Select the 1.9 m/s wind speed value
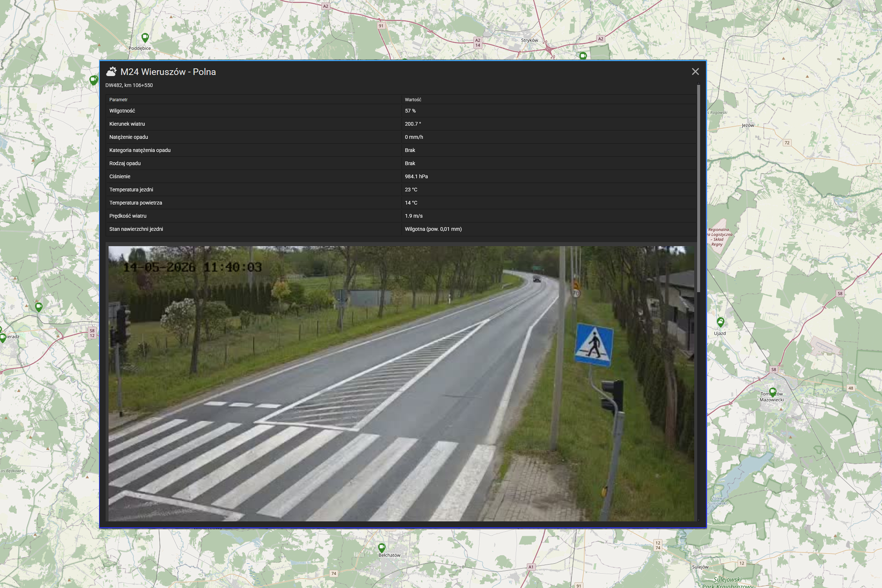 tap(413, 216)
